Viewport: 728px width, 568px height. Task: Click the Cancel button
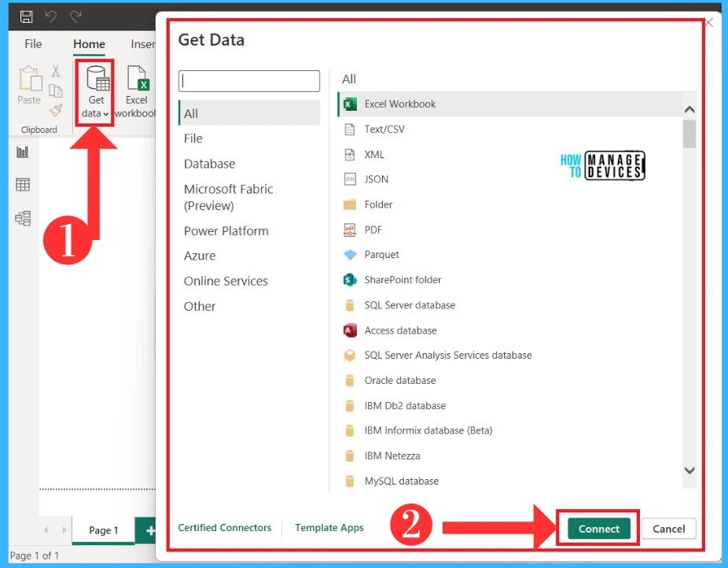coord(668,529)
